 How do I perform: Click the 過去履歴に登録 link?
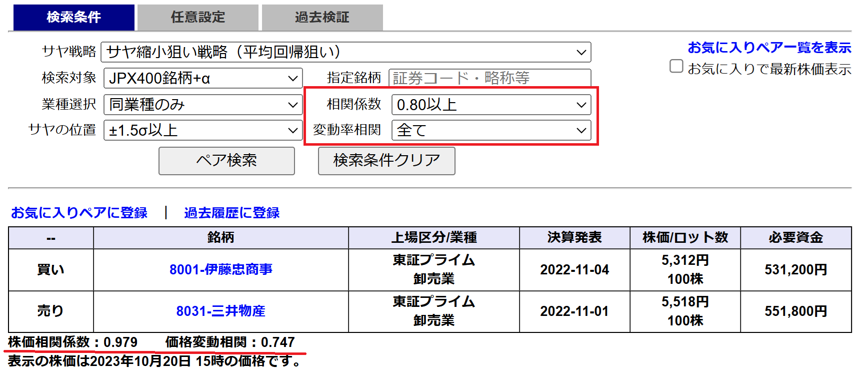tap(232, 213)
